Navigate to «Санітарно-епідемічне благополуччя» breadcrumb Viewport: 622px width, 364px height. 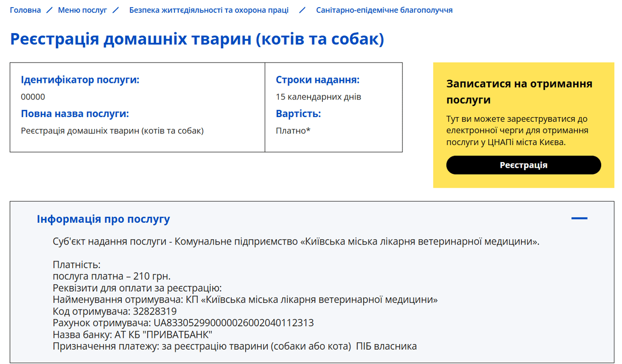384,10
